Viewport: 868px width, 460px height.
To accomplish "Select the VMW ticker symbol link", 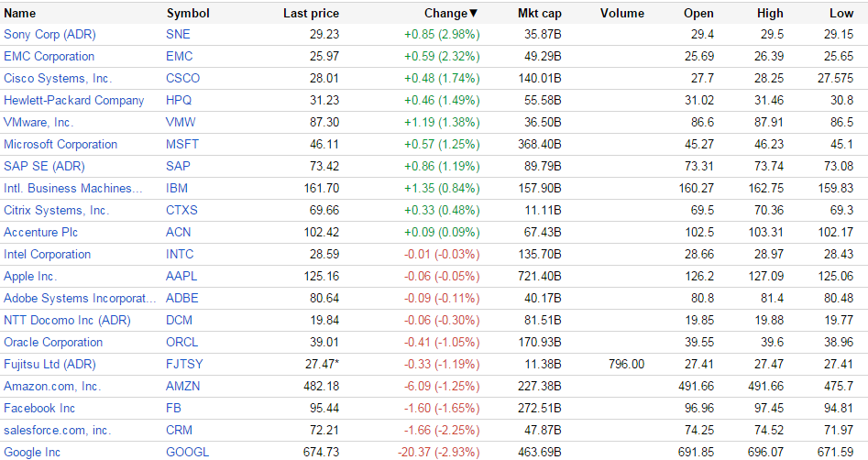I will (x=181, y=122).
